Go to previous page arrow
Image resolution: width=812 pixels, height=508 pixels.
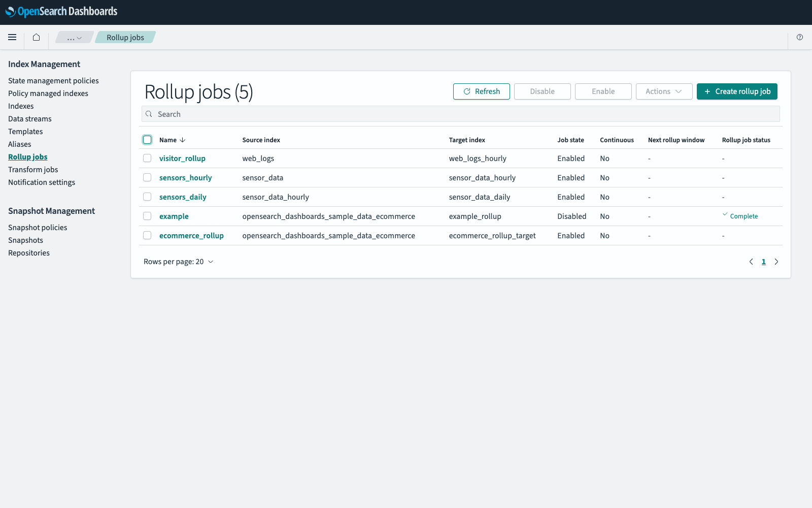[751, 262]
